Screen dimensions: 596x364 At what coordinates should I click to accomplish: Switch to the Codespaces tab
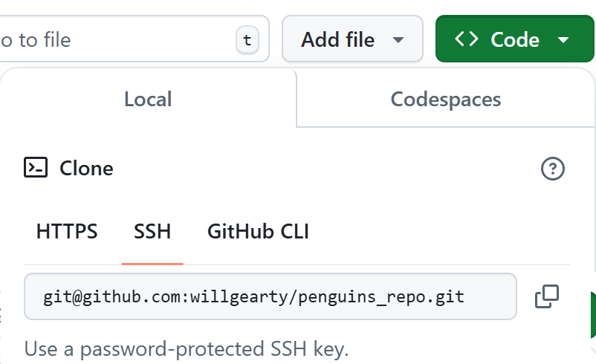coord(446,99)
